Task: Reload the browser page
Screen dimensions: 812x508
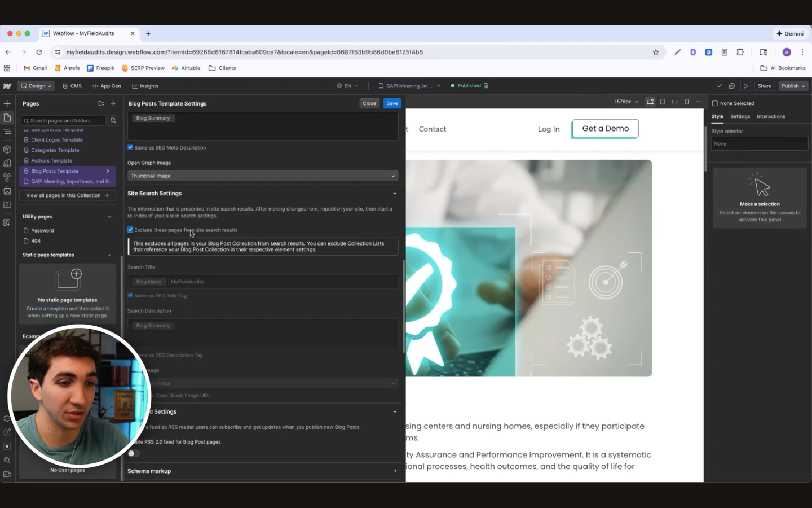Action: click(39, 52)
